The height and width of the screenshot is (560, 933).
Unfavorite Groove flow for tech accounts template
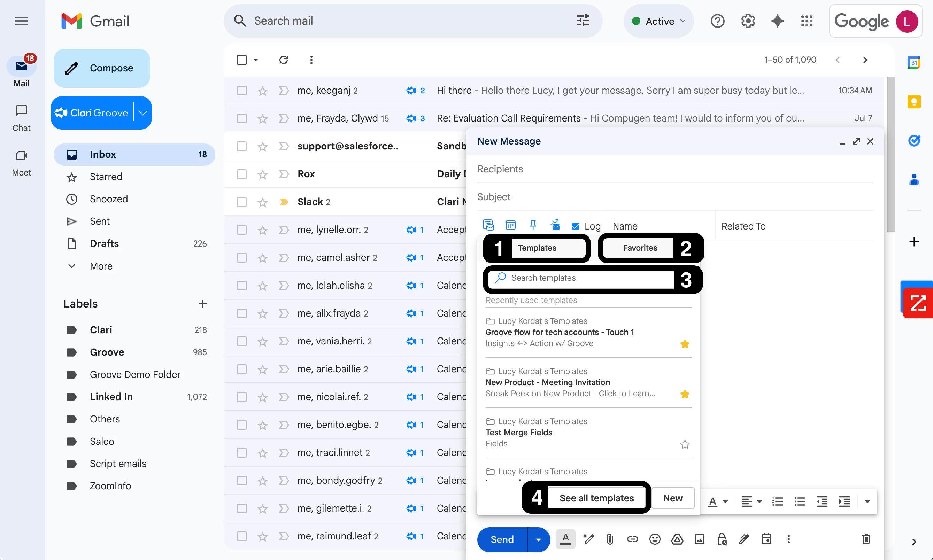click(x=685, y=344)
